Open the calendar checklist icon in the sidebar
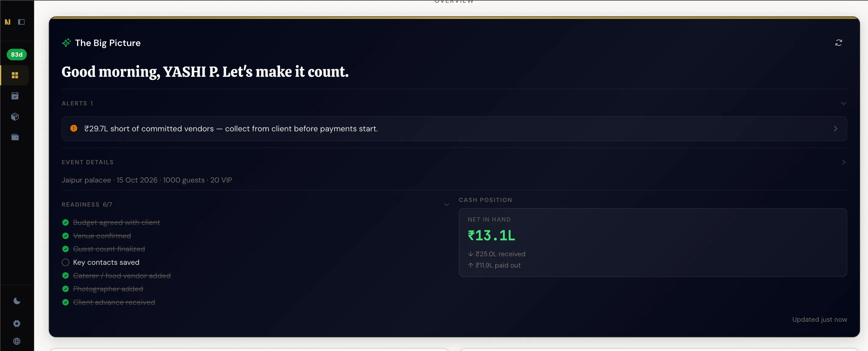 coord(15,96)
